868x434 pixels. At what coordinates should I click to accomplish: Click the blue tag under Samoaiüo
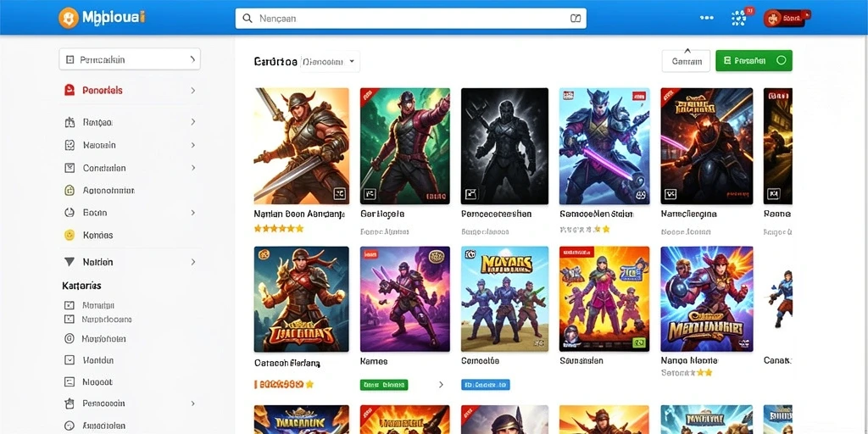tap(486, 384)
